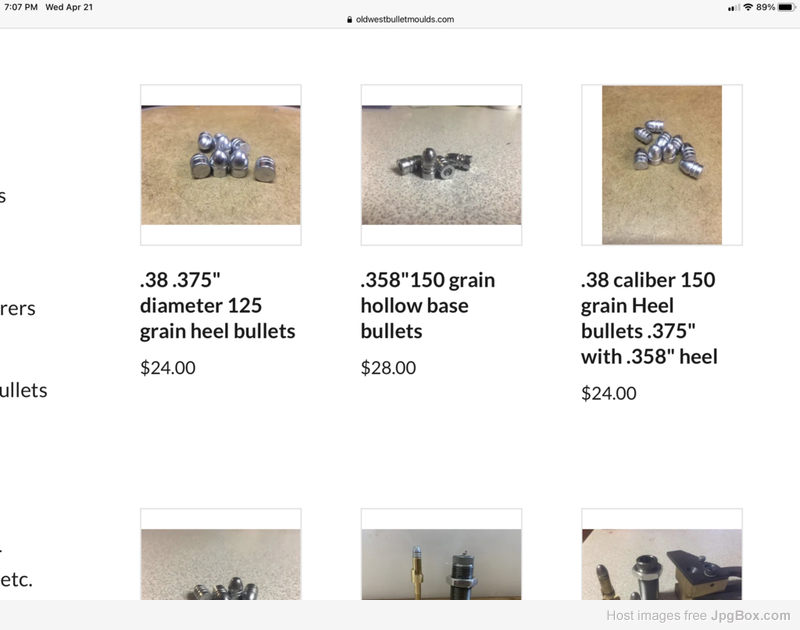Image resolution: width=800 pixels, height=630 pixels.
Task: Click the ".358" 150 grain hollow base bullets" title
Action: [428, 306]
